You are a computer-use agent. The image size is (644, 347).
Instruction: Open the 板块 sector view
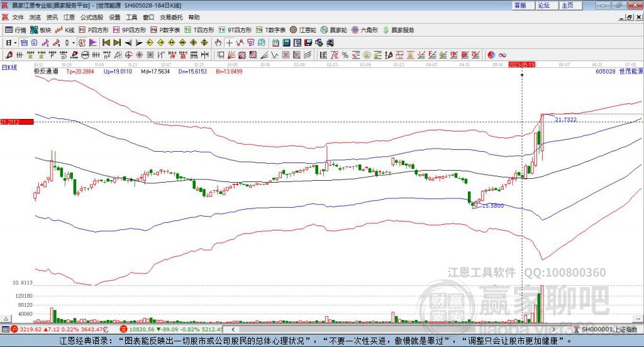click(x=40, y=30)
